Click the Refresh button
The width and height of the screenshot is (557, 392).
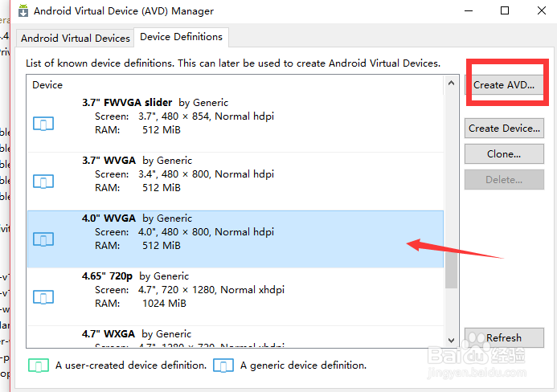coord(504,337)
